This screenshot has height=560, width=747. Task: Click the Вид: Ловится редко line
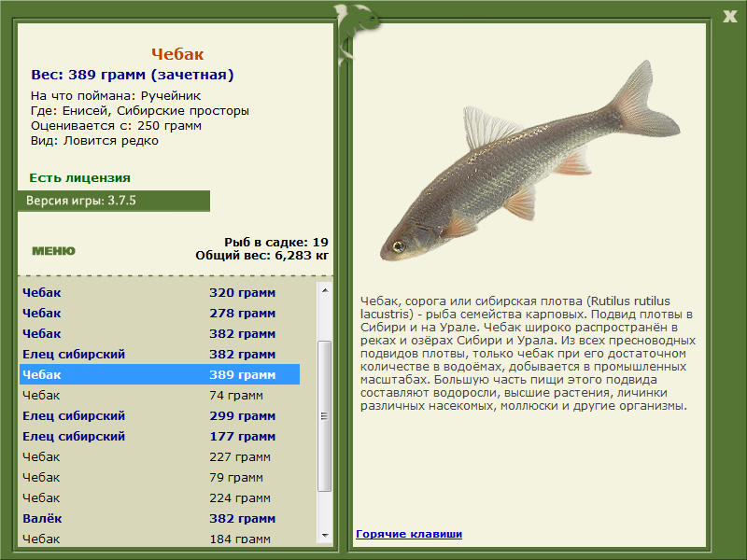pos(94,141)
